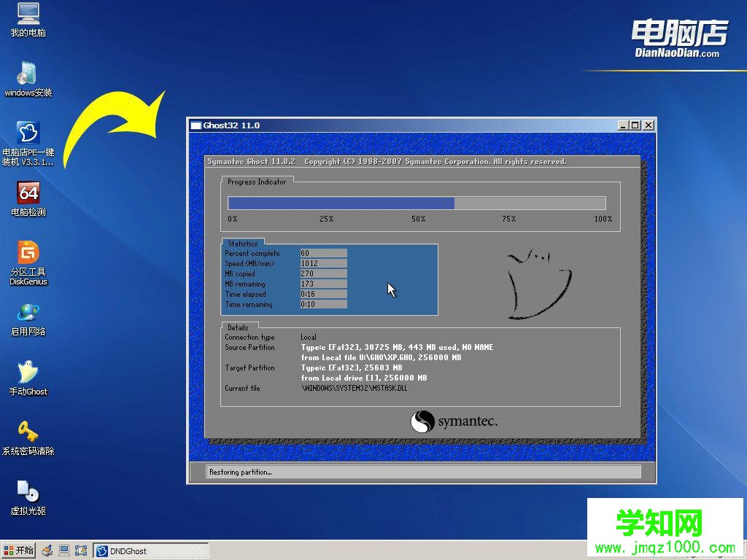The image size is (747, 560).
Task: Open the 虚拟光驱 desktop icon
Action: click(x=28, y=498)
